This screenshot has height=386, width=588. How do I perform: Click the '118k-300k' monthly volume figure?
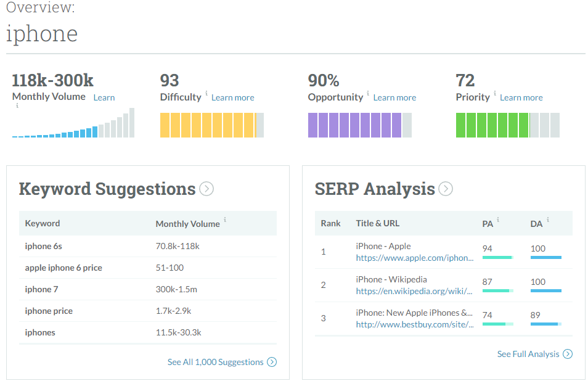click(x=52, y=80)
